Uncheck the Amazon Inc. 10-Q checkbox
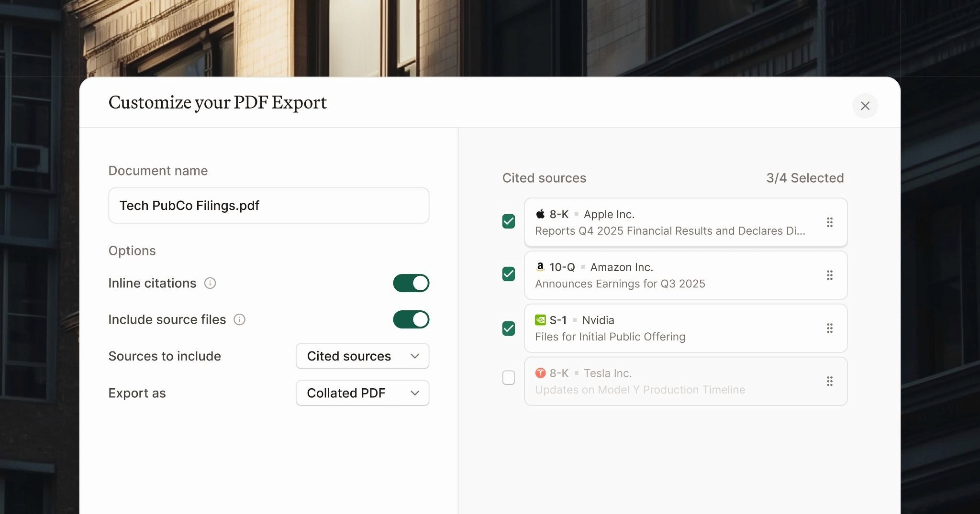 coord(509,274)
